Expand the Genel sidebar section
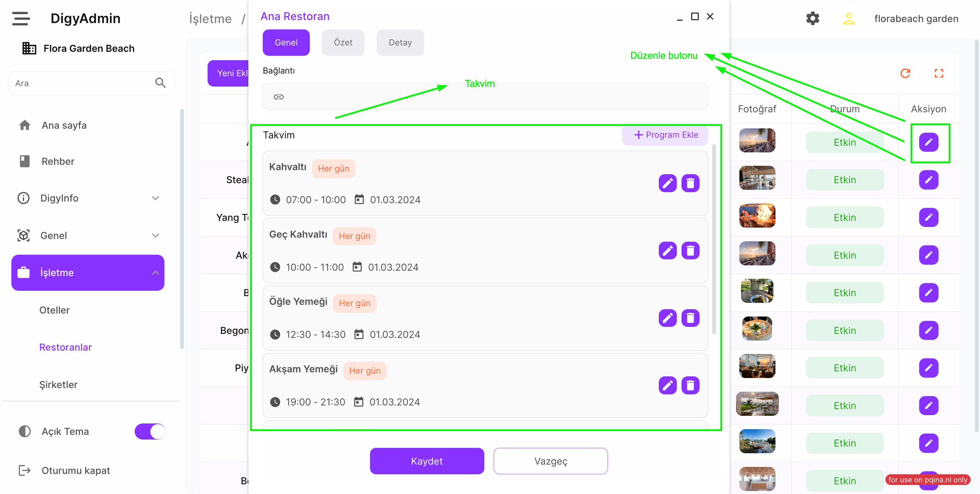The image size is (980, 494). pyautogui.click(x=155, y=235)
